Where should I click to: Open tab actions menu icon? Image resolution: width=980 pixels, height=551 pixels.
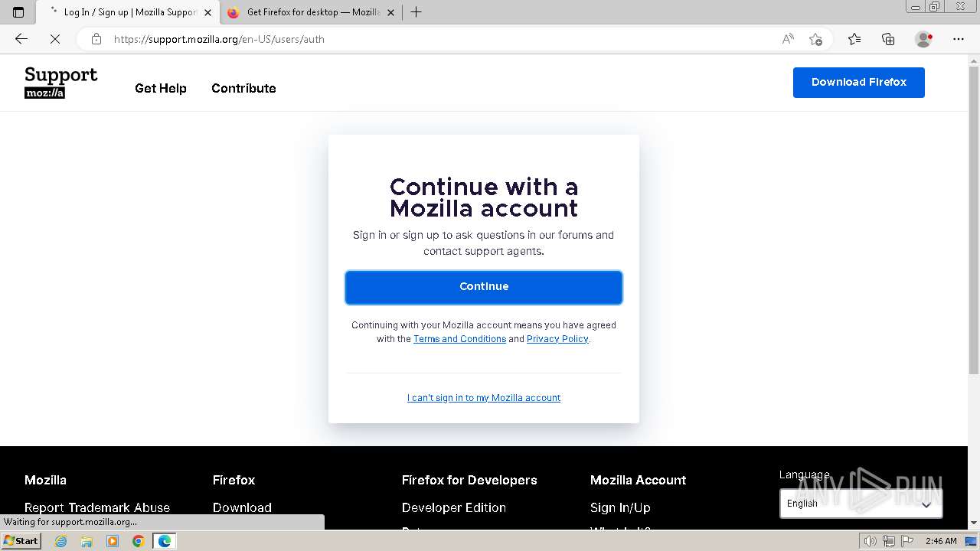[x=18, y=12]
